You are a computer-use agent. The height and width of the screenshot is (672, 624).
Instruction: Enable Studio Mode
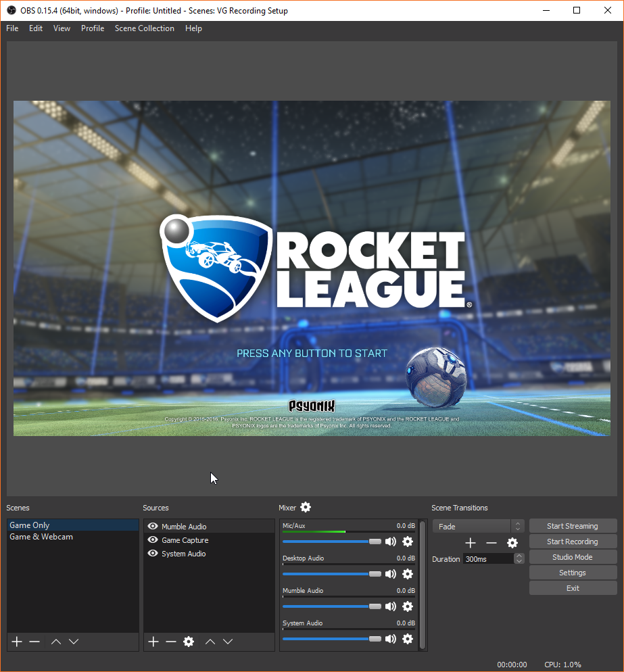pyautogui.click(x=573, y=557)
